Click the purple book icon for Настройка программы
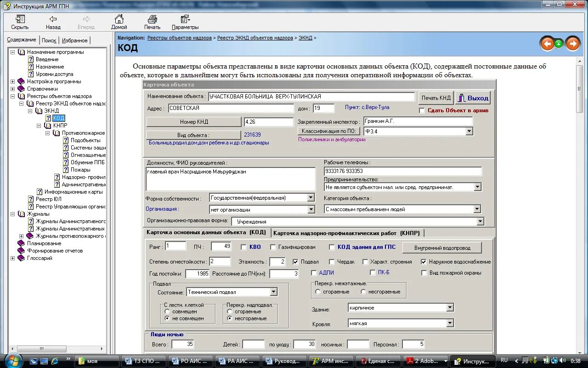Screen dimensions: 588x368 coord(21,81)
